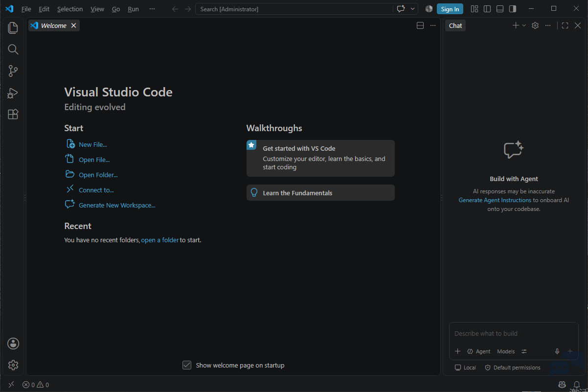
Task: Open Copilot status icon in status bar
Action: [563, 385]
